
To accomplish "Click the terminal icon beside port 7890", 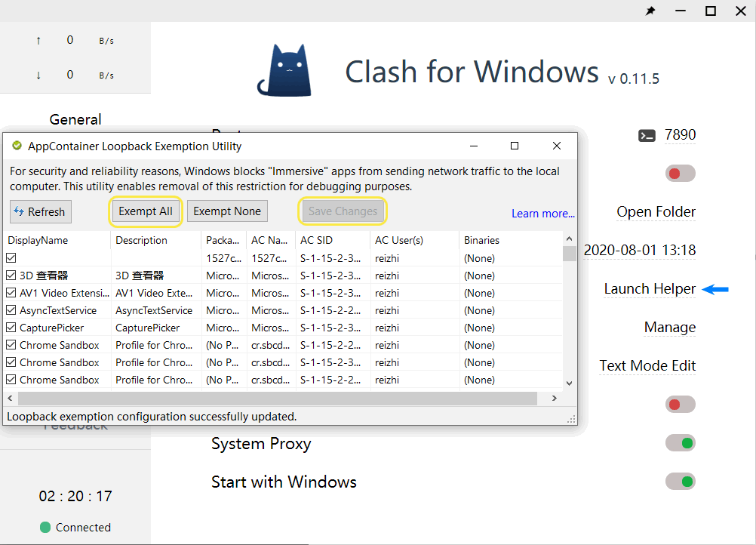I will coord(647,135).
